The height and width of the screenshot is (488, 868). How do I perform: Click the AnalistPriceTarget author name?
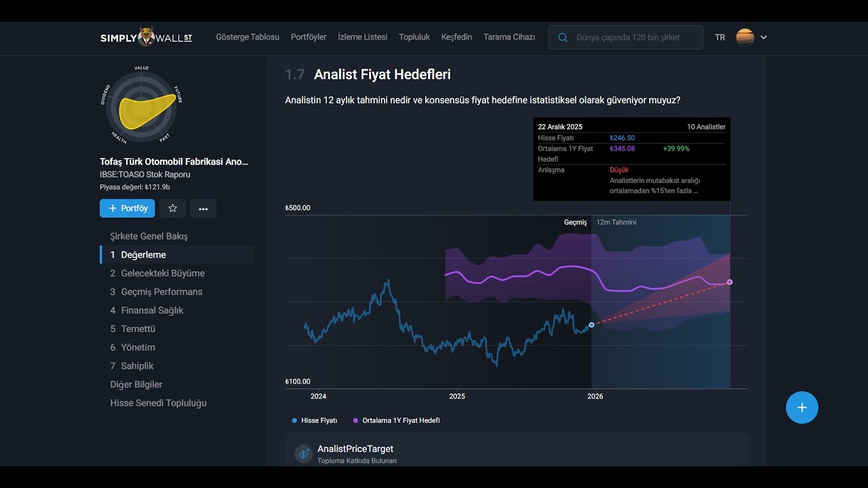(355, 449)
